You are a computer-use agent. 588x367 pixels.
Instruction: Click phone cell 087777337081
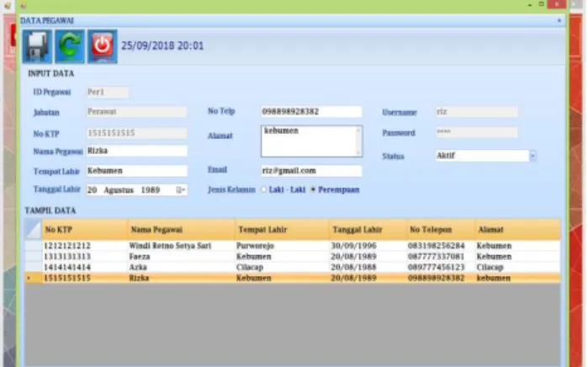441,257
